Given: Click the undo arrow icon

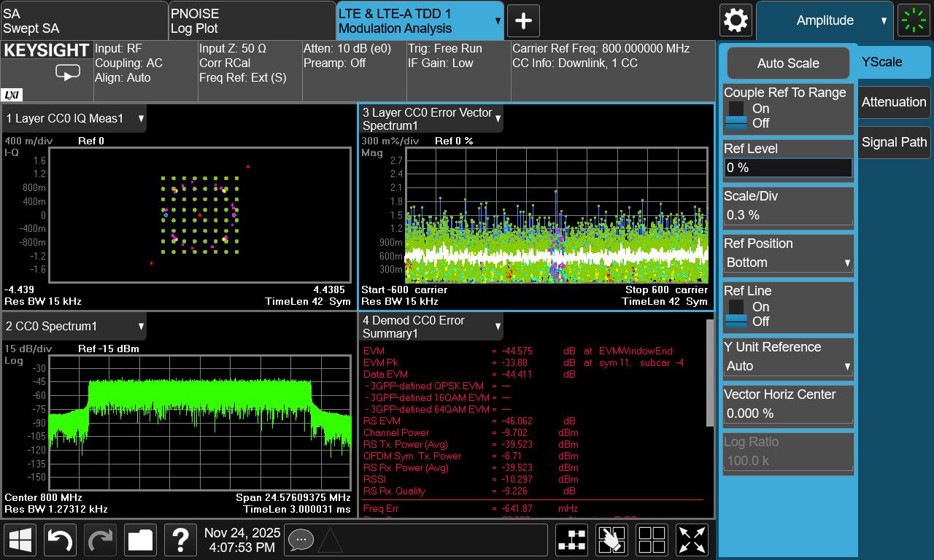Looking at the screenshot, I should [x=61, y=540].
